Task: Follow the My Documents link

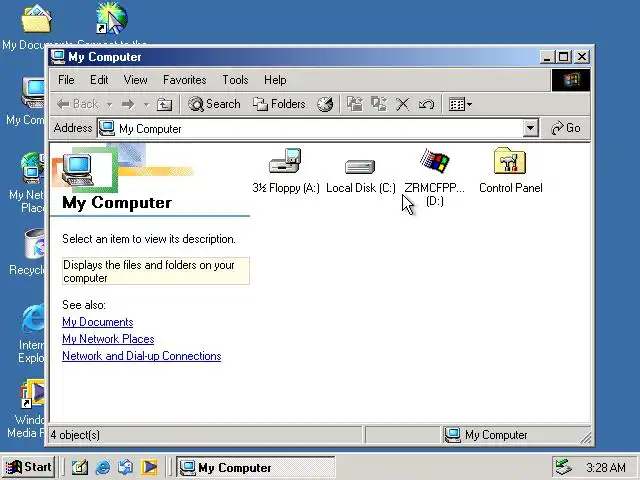Action: coord(98,322)
